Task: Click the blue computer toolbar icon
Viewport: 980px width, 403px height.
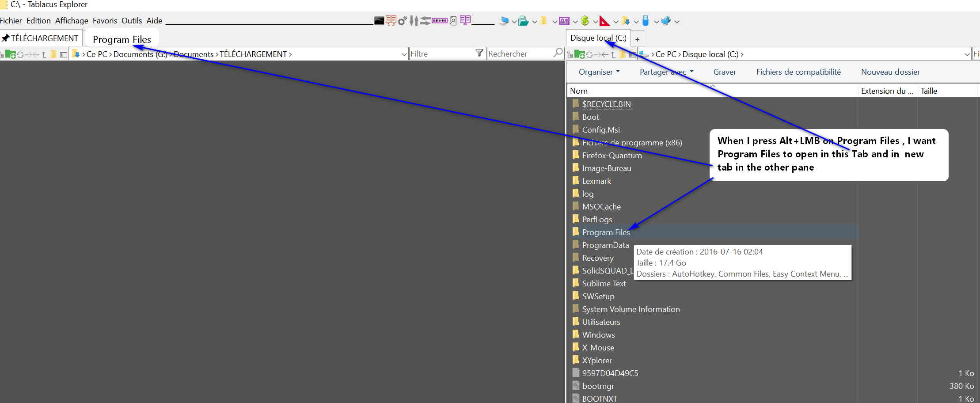Action: coord(505,21)
